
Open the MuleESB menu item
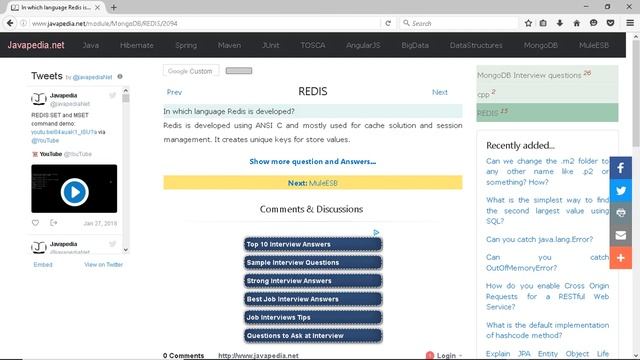point(593,45)
